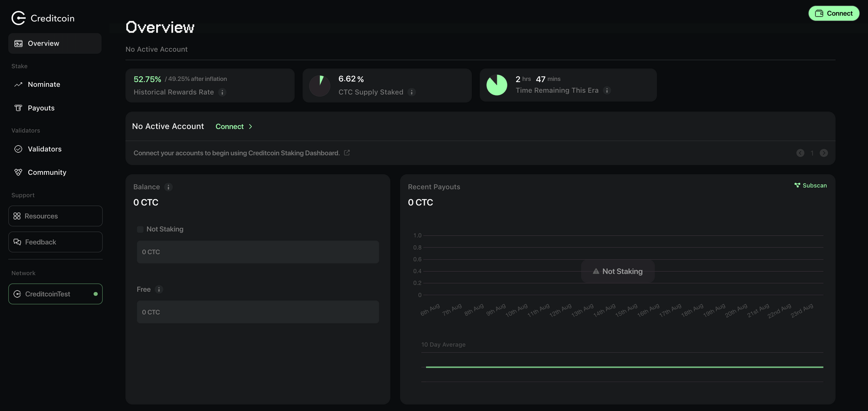This screenshot has height=411, width=868.
Task: Click the Nominate trend-line icon
Action: pos(18,84)
